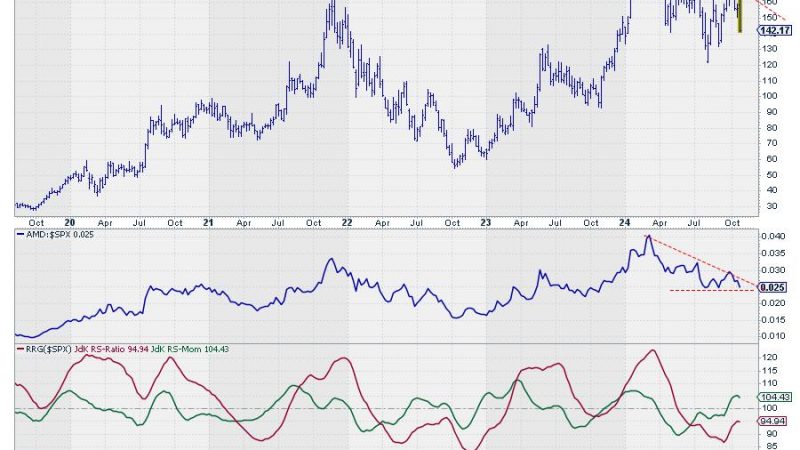Click the year 22 label on the time axis
800x450 pixels.
pyautogui.click(x=347, y=223)
